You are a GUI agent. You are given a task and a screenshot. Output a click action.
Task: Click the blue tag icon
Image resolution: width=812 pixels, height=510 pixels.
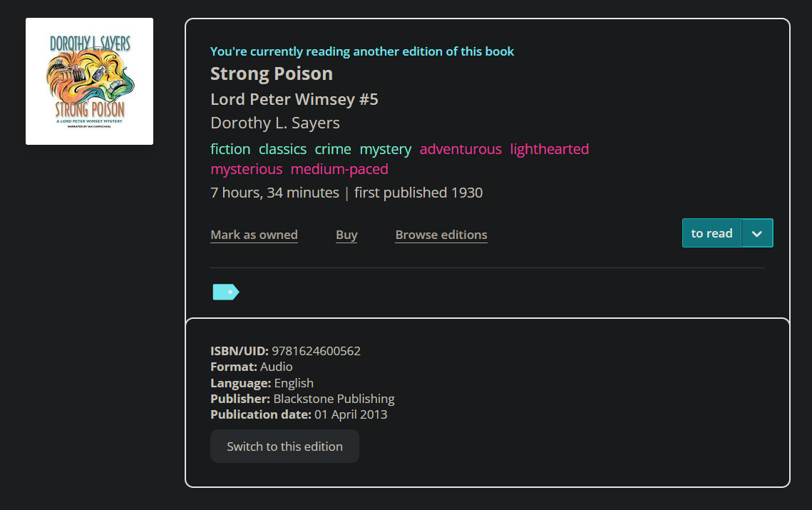225,292
